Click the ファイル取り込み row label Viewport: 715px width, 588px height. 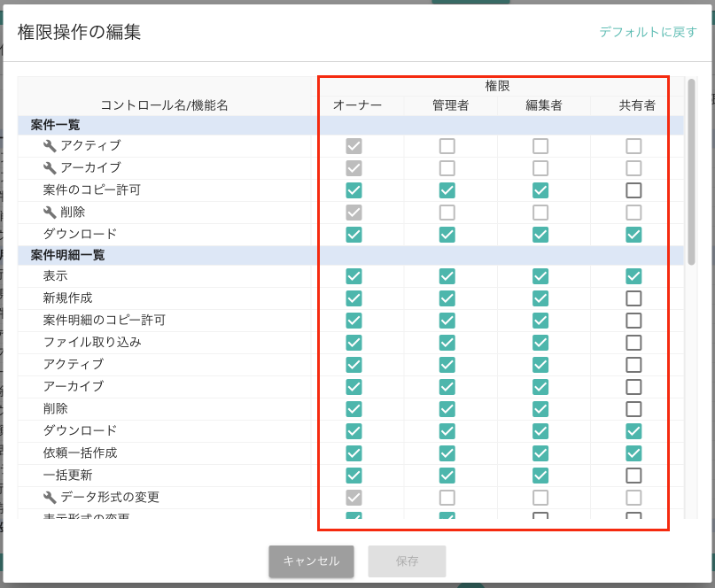(92, 343)
